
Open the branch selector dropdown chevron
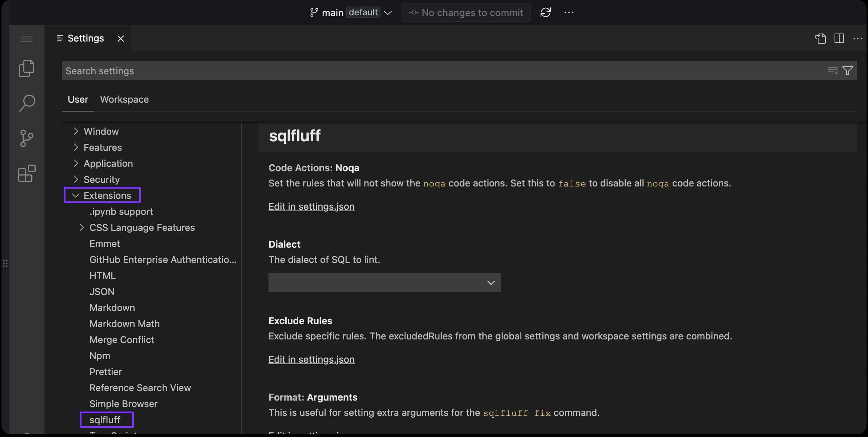(x=388, y=13)
